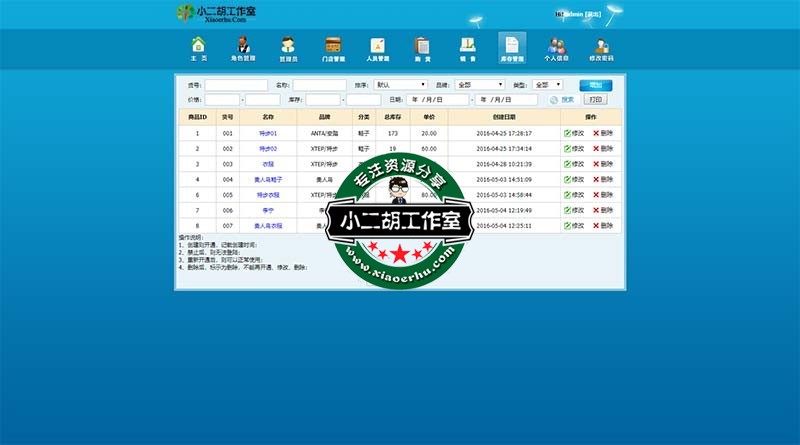Click 删除 delete for item 003
800x445 pixels.
tap(603, 163)
